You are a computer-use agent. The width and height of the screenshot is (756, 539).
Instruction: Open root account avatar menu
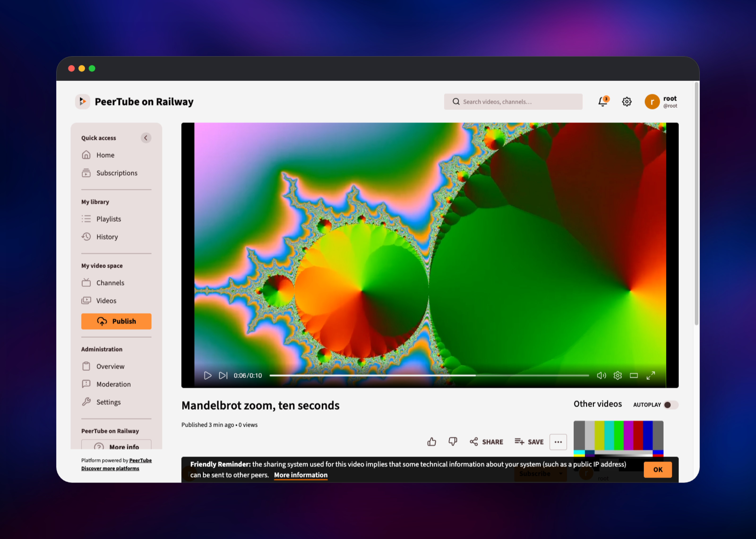coord(652,102)
